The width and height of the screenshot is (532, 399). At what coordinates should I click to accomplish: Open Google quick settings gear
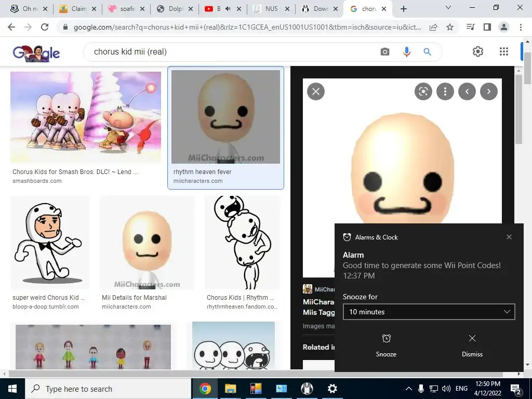478,51
